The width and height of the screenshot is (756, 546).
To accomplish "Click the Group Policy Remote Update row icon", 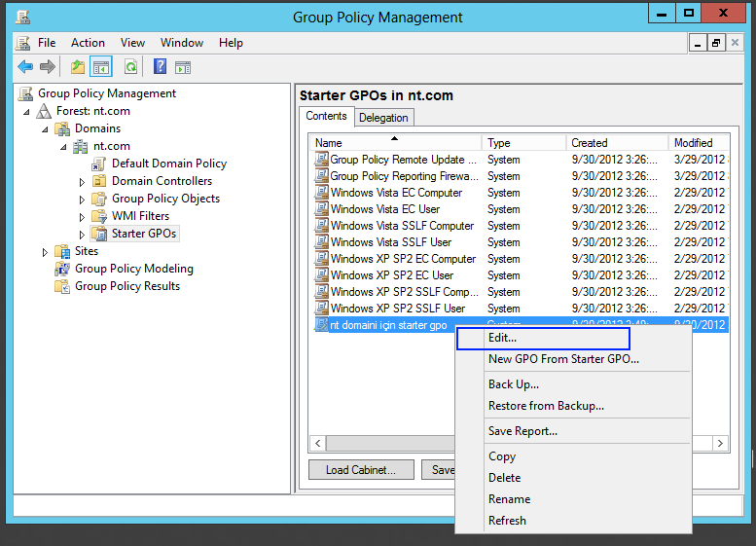I will point(321,160).
